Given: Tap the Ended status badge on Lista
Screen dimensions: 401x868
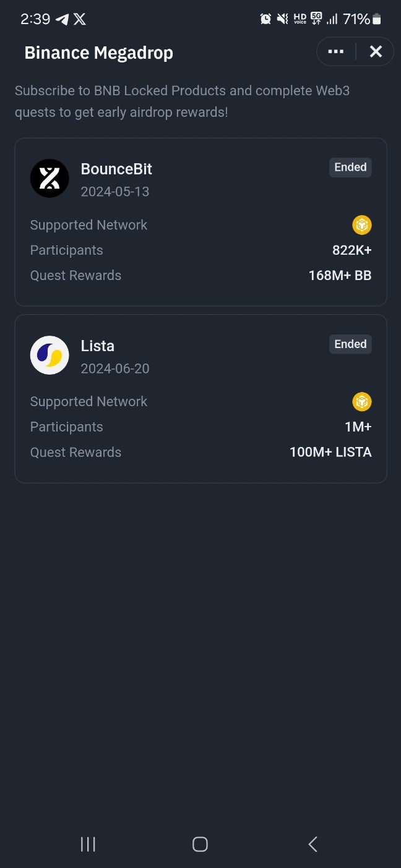Looking at the screenshot, I should coord(350,344).
